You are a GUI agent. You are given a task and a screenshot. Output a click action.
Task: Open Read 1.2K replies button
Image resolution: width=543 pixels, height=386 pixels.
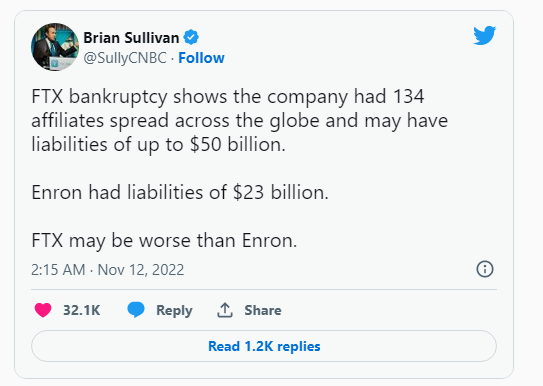[x=264, y=346]
